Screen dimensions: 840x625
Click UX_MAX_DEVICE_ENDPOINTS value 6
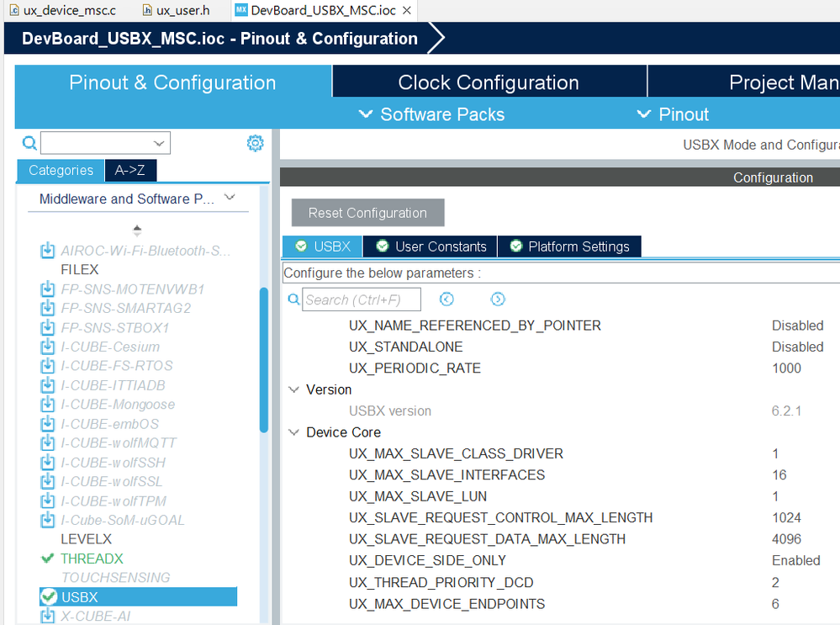pyautogui.click(x=775, y=604)
